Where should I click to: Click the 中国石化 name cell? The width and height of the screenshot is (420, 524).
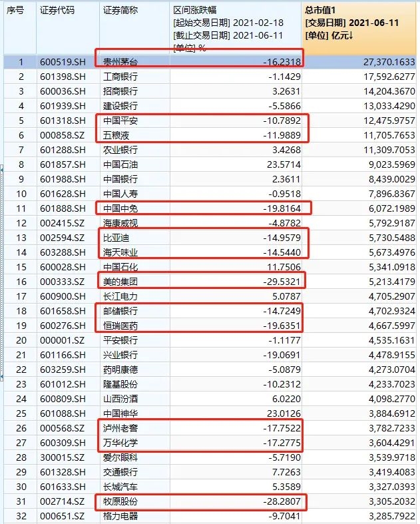(x=120, y=267)
